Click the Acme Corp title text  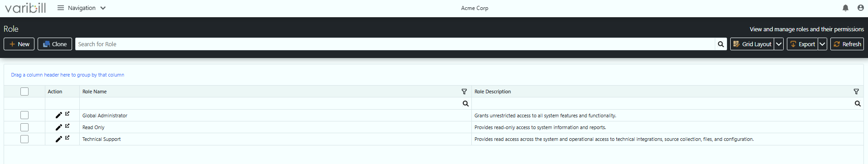(475, 8)
